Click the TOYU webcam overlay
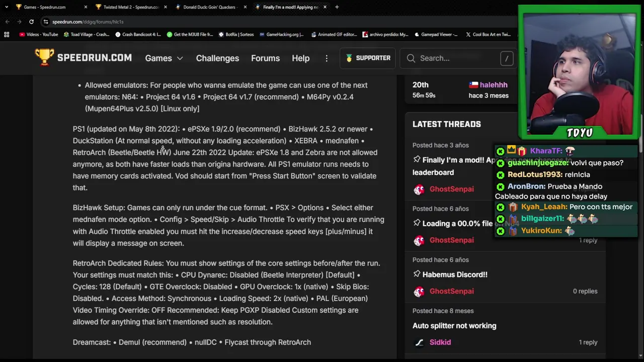The image size is (644, 362). click(x=579, y=72)
